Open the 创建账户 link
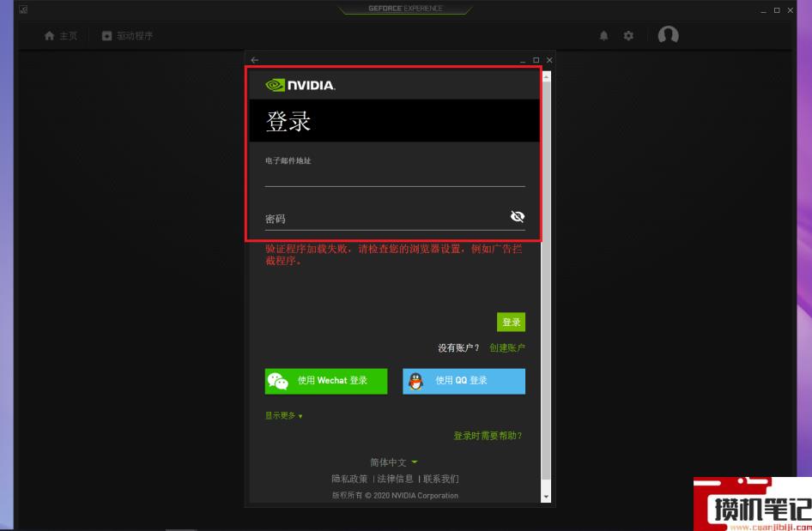The image size is (812, 531). 507,347
